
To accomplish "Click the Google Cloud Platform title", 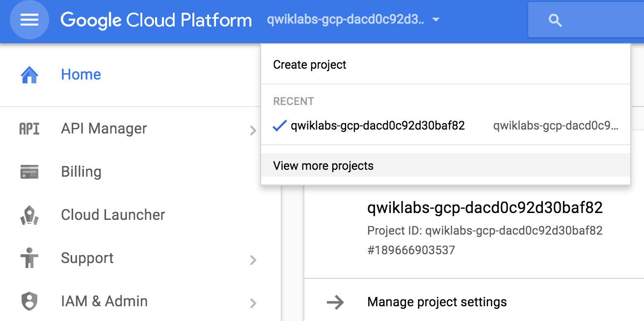I will tap(156, 20).
